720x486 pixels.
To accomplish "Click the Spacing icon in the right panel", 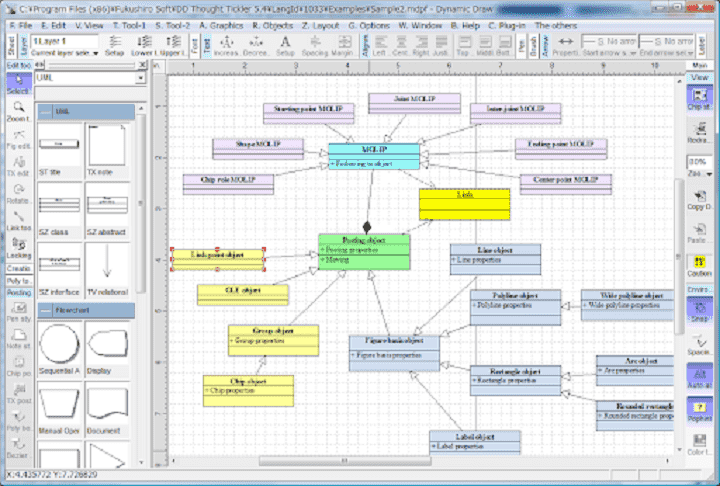I will 699,345.
